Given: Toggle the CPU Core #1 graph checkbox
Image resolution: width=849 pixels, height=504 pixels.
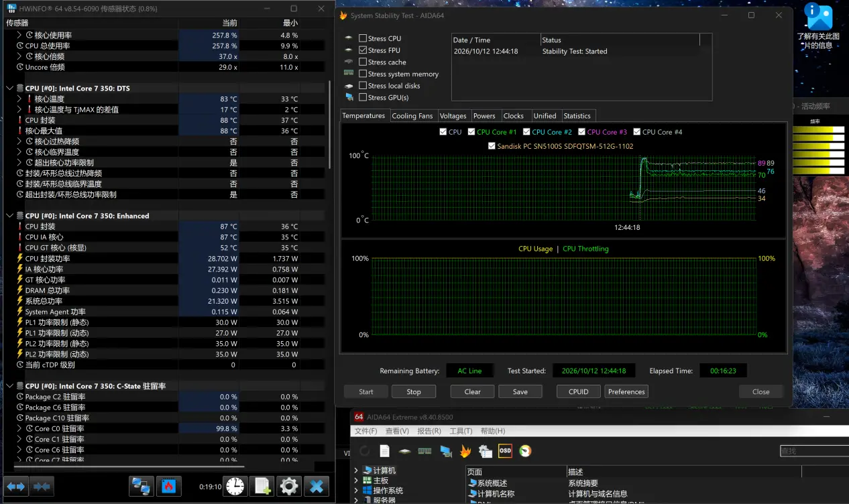Looking at the screenshot, I should [471, 132].
